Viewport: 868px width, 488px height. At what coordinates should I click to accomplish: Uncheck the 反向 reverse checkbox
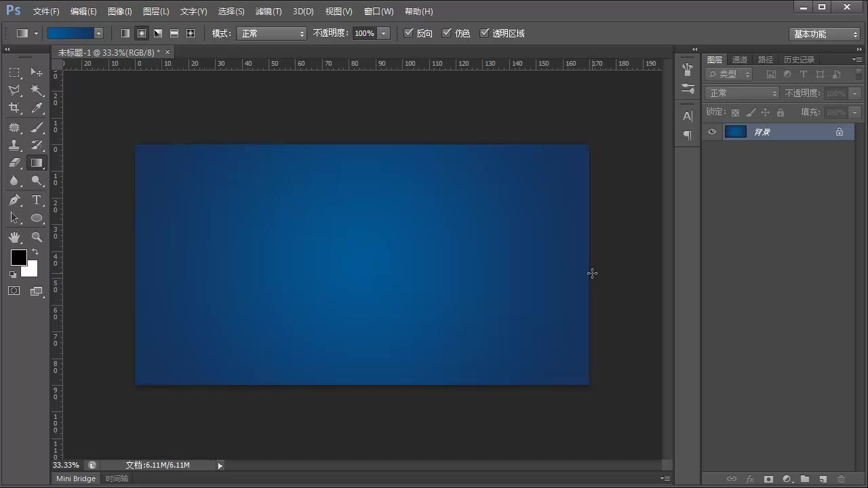(408, 33)
